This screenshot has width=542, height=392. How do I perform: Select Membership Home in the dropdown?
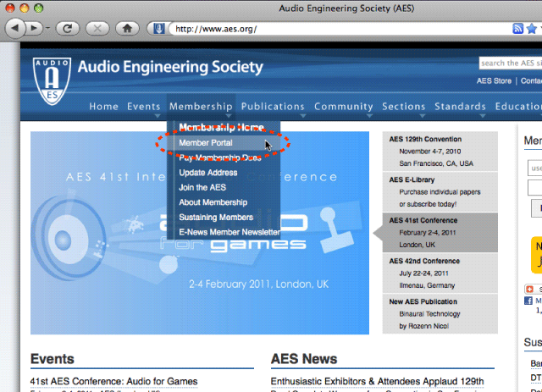click(x=222, y=128)
